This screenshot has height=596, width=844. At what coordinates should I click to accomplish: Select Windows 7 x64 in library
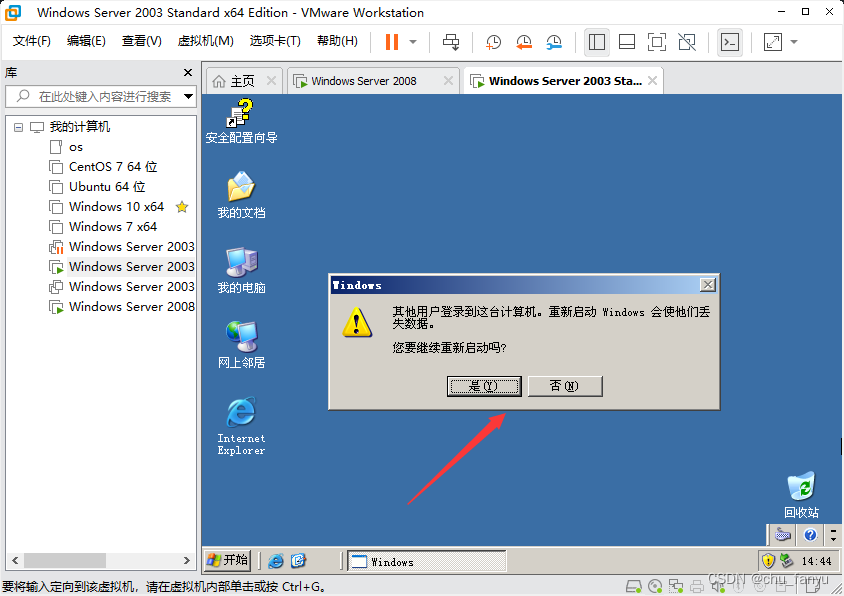(112, 227)
